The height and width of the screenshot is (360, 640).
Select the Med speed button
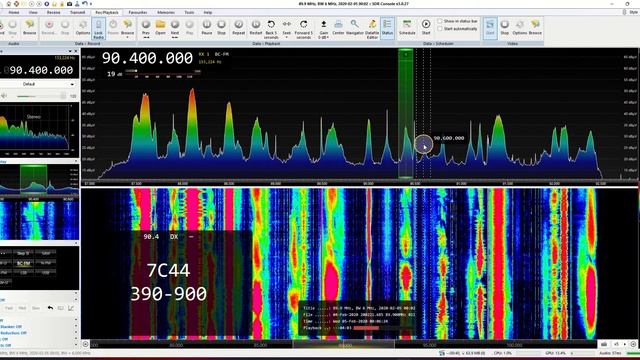click(x=22, y=308)
